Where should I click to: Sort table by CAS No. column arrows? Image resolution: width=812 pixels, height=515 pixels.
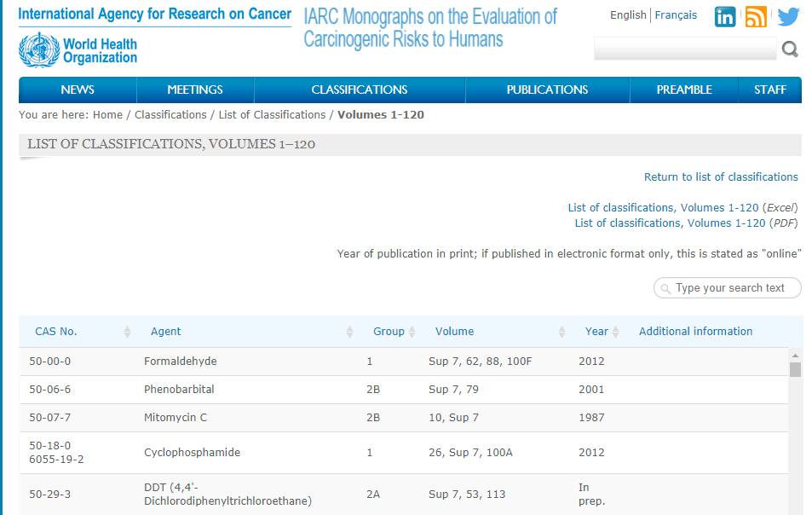127,332
